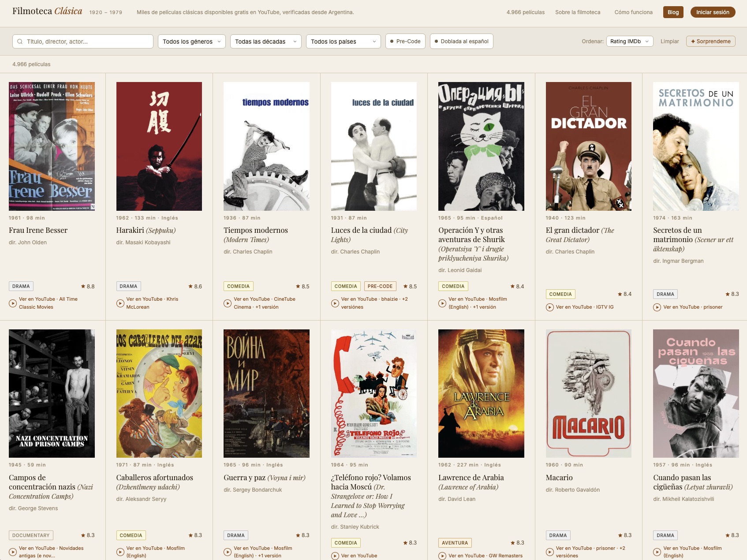The width and height of the screenshot is (747, 560).
Task: Open the Teléfono Rojo poster
Action: point(374,393)
